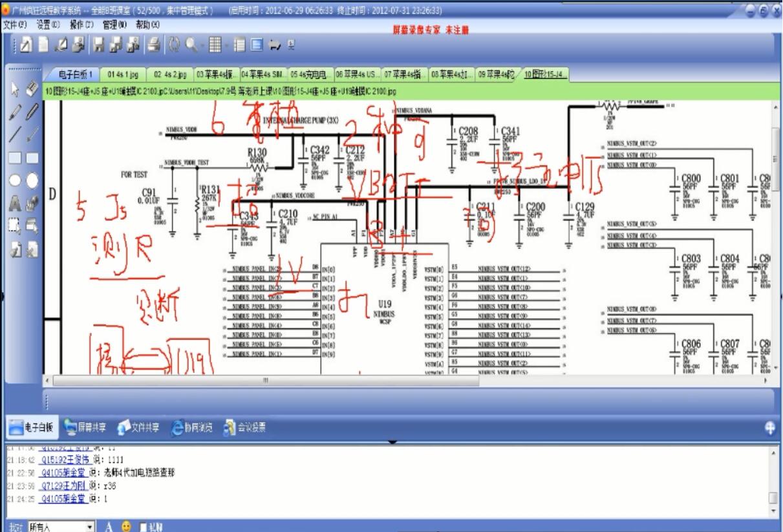Click the double-arrow swap toolbar icon
Viewport: 783px width, 532px height.
click(x=274, y=45)
